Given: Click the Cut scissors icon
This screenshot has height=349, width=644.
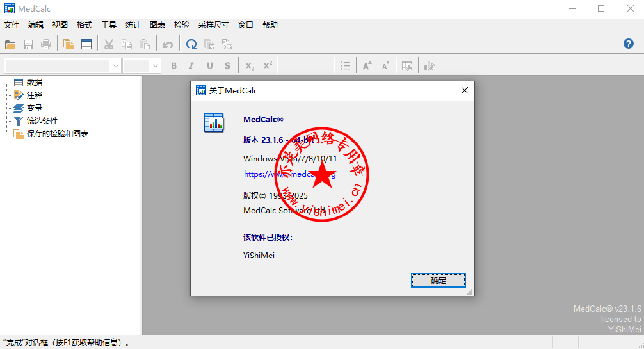Looking at the screenshot, I should pos(108,44).
